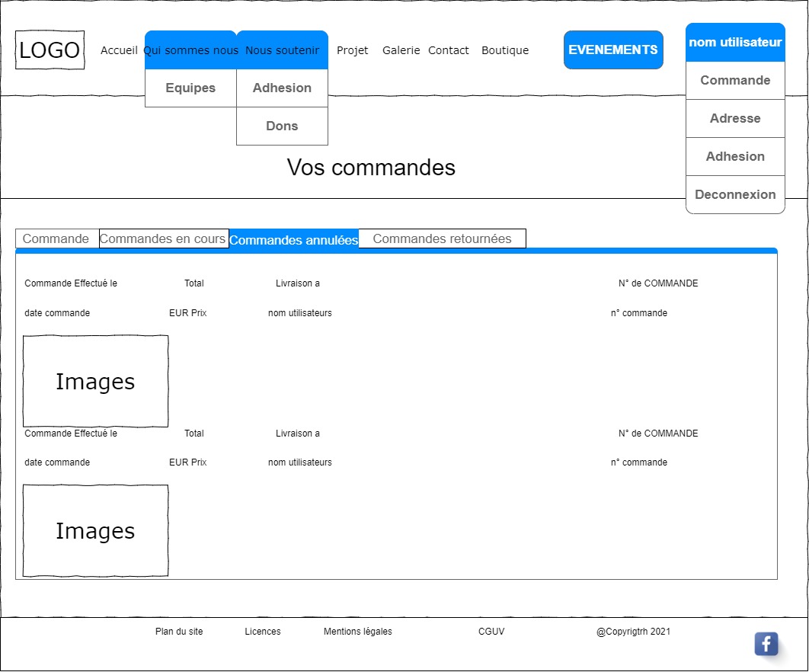Screen dimensions: 809x672
Task: Click the second order's Images thumbnail
Action: [x=95, y=530]
